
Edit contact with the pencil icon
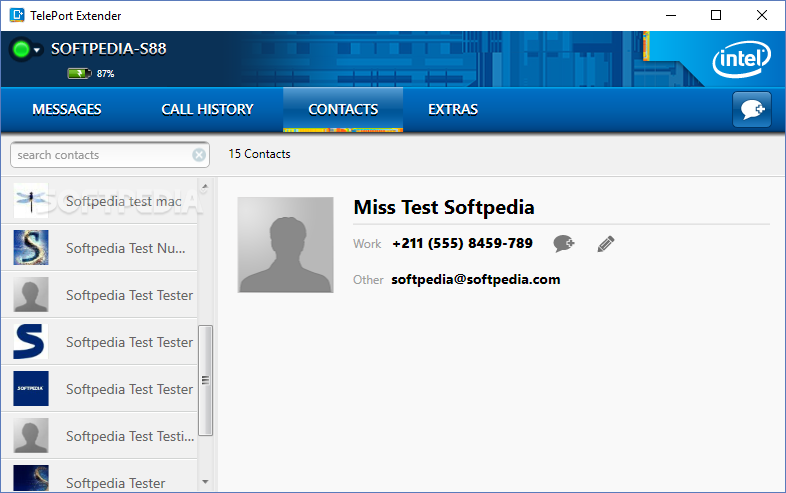point(606,244)
